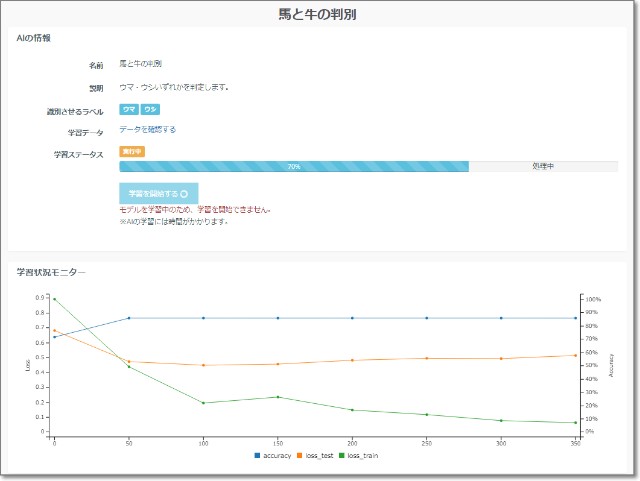Image resolution: width=640 pixels, height=481 pixels.
Task: Click the 馬と牛の判別 page title
Action: pos(319,14)
